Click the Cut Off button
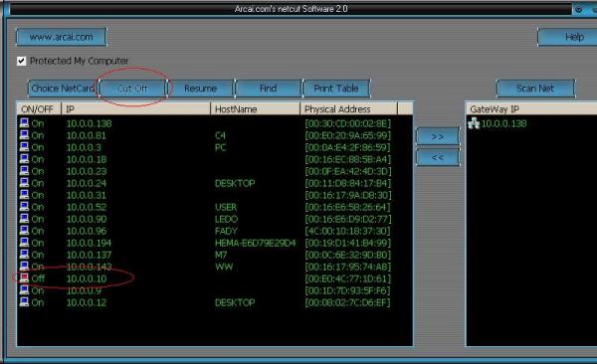This screenshot has height=364, width=597. 132,89
